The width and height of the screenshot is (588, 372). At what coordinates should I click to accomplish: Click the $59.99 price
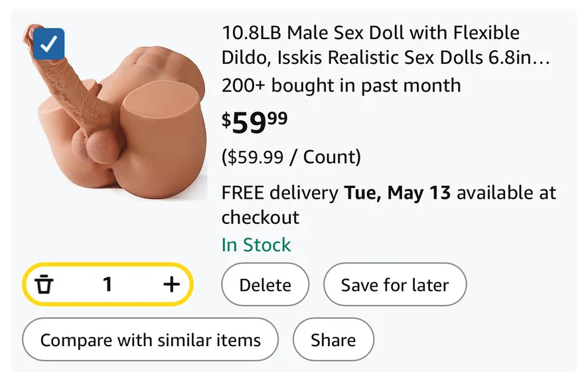(255, 122)
